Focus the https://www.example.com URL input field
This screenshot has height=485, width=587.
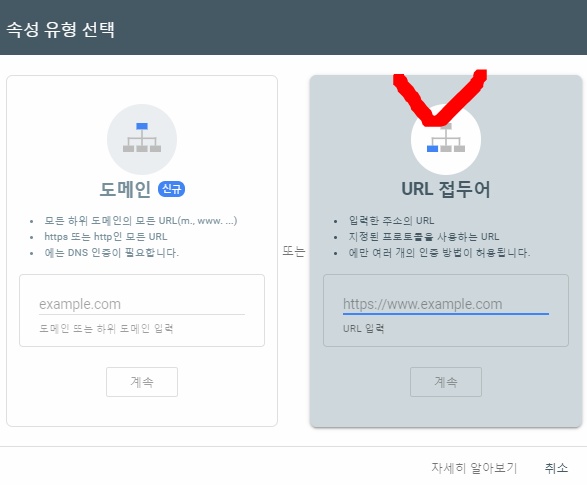point(445,304)
